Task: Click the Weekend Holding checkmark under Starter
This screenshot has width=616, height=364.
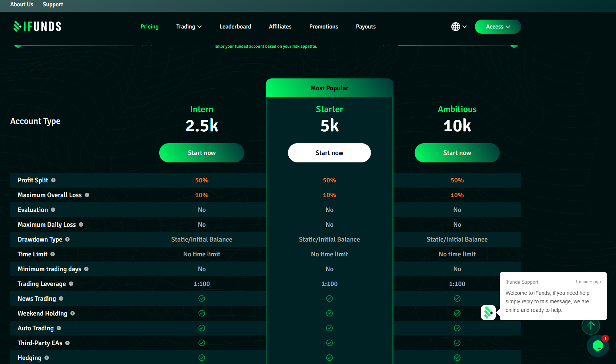Action: coord(329,313)
